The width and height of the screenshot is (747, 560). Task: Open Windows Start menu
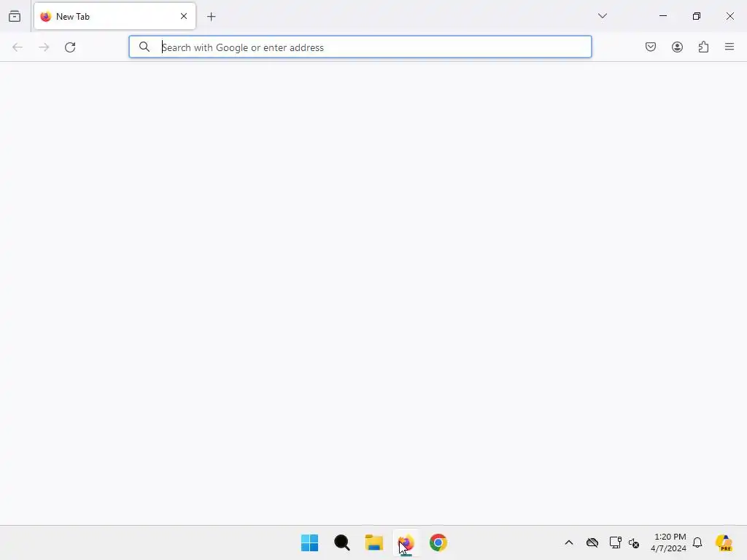tap(309, 542)
